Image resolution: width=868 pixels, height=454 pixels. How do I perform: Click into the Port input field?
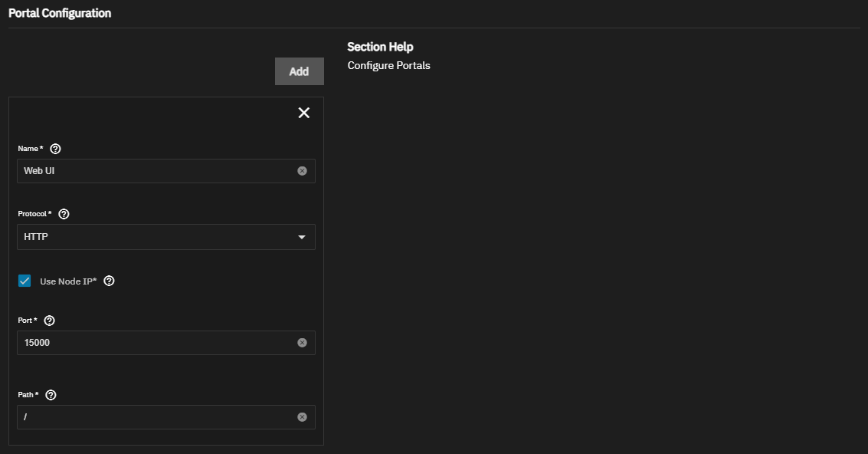(153, 343)
